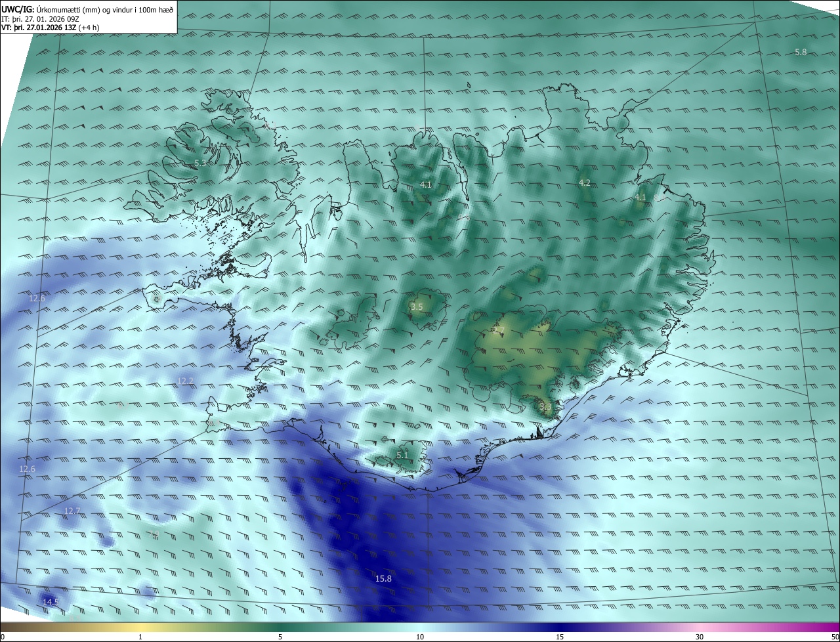Image resolution: width=840 pixels, height=642 pixels.
Task: Select the 12.2 value label
Action: (186, 381)
